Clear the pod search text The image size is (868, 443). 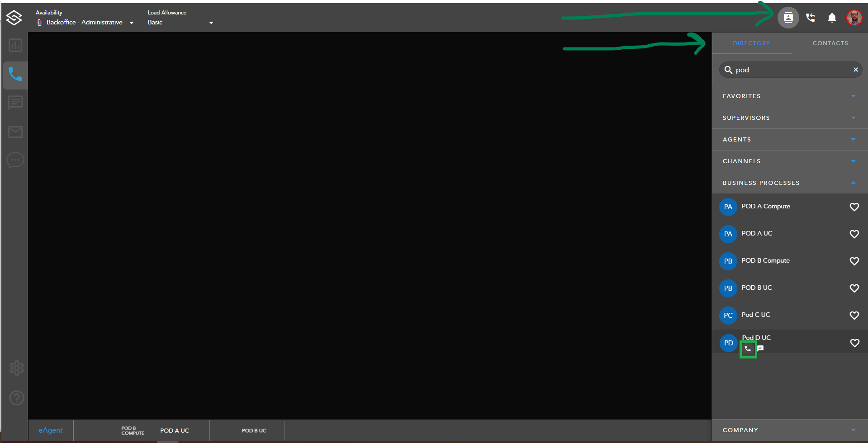point(855,70)
